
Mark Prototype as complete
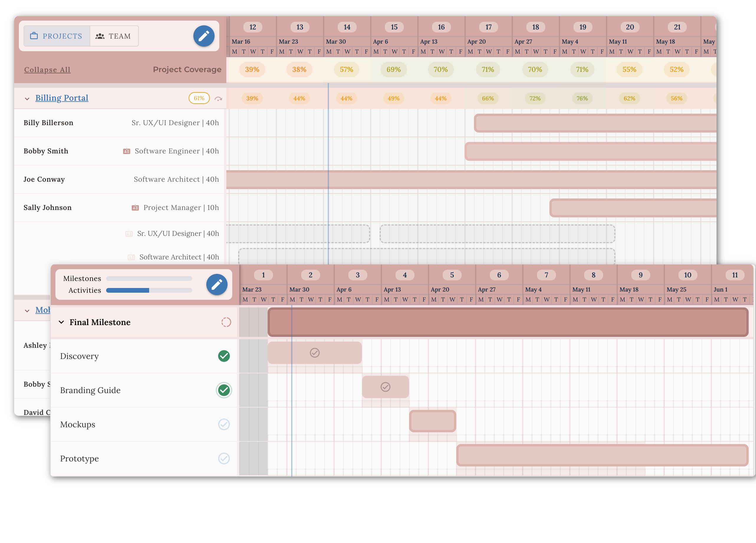[224, 459]
